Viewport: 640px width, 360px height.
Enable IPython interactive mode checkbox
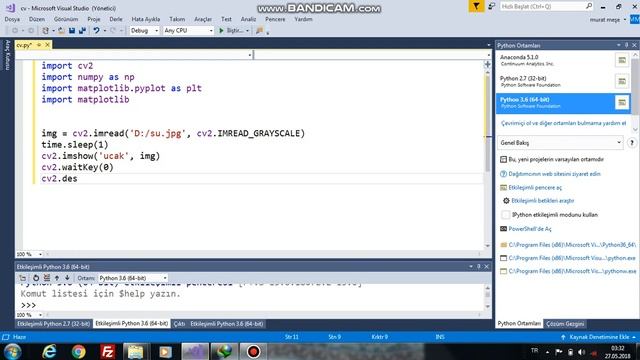(505, 215)
